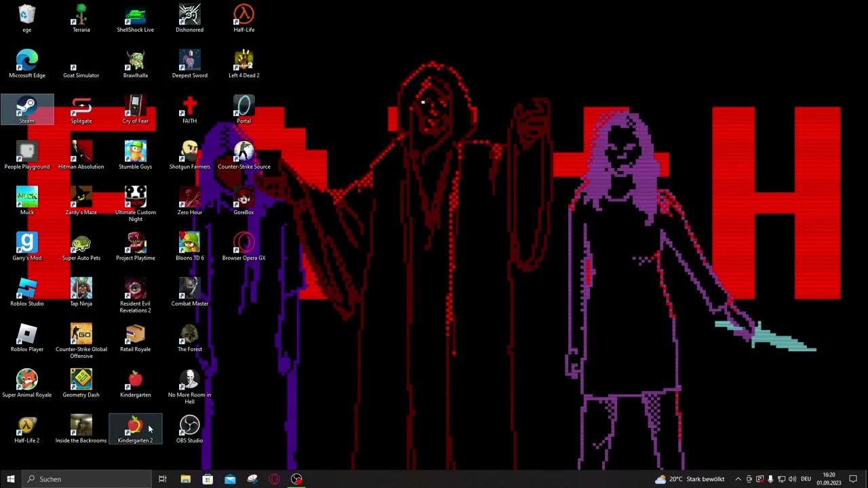
Task: Open the weather widget showing 20°C
Action: [x=690, y=479]
